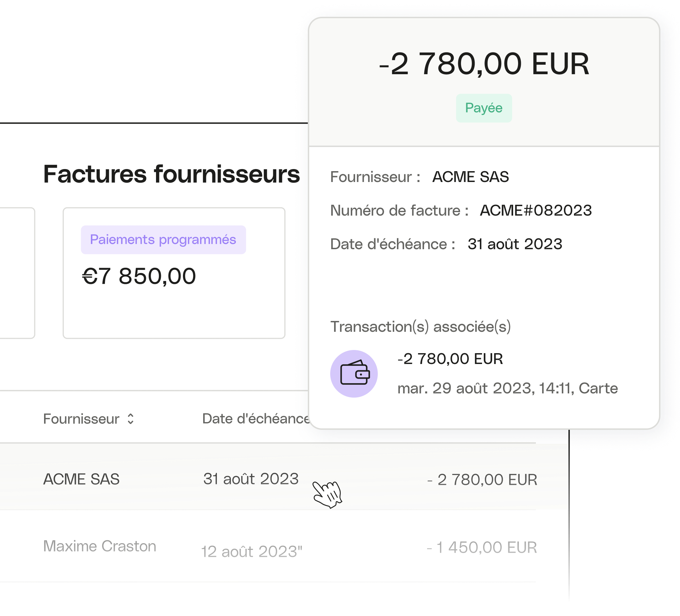Select the Maxime Craston invoice row
The image size is (680, 616).
click(100, 546)
